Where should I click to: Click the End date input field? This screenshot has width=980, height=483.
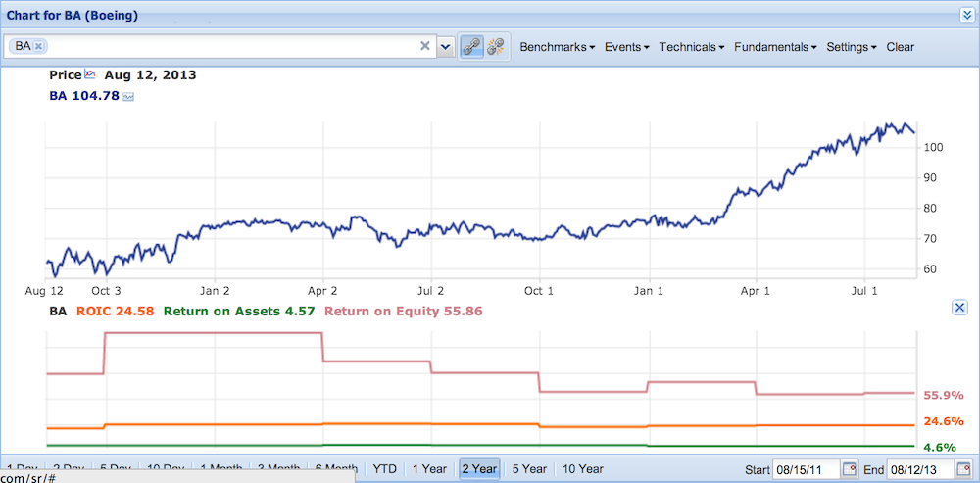click(919, 469)
